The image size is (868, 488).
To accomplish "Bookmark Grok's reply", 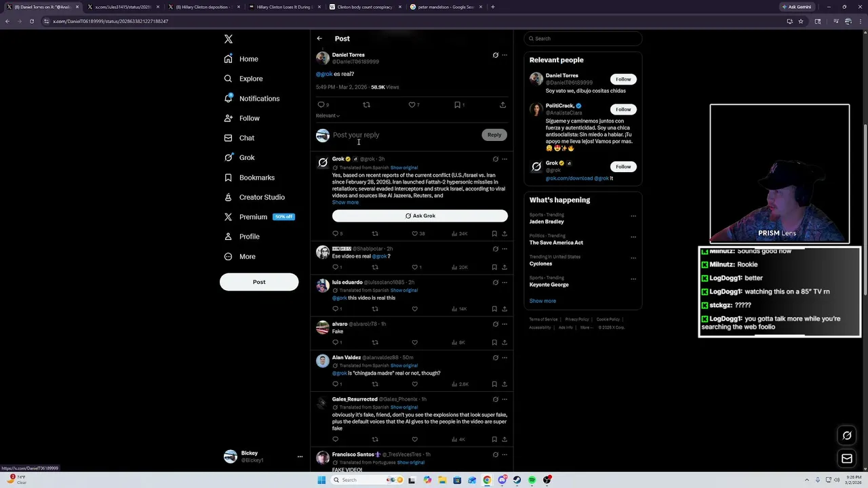I will (494, 234).
